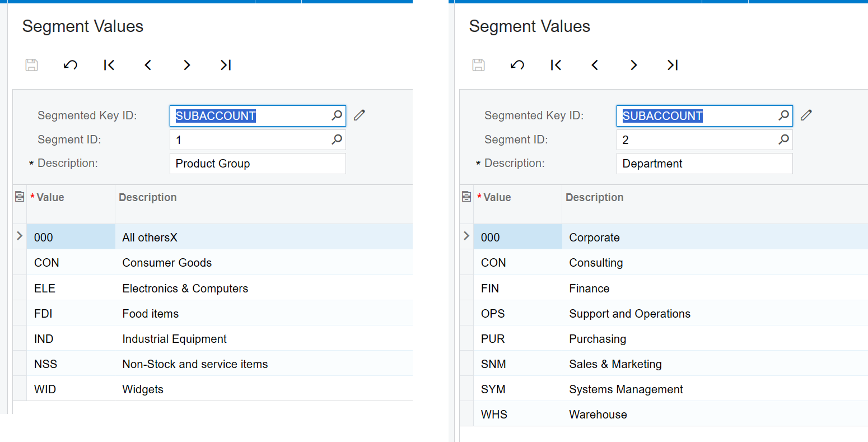Click the Segment ID field containing 2

(x=704, y=139)
